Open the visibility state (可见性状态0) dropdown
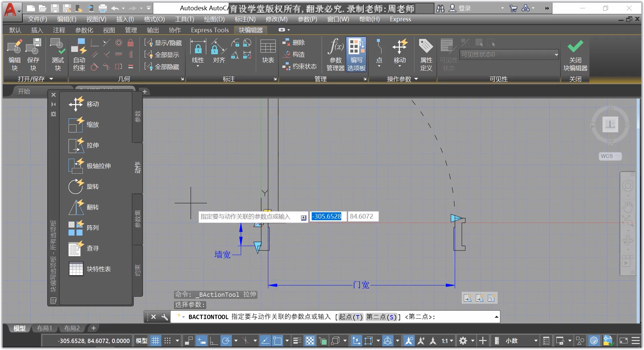 click(x=509, y=55)
